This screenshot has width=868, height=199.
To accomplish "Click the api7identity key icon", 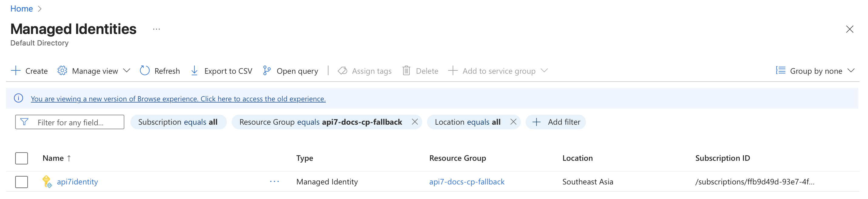I will tap(47, 181).
